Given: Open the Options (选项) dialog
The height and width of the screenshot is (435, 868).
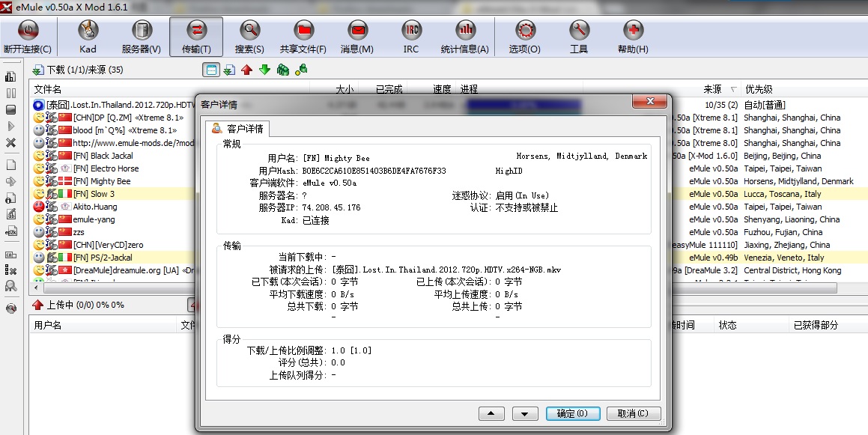Looking at the screenshot, I should coord(525,37).
